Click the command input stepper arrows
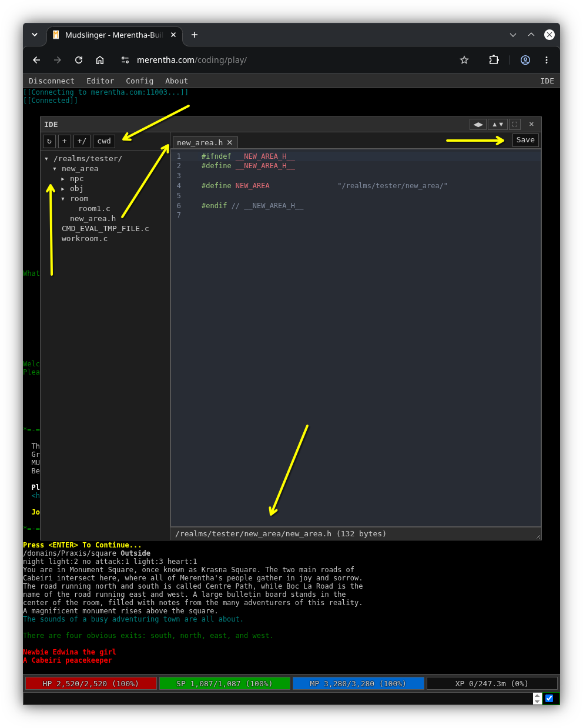 pyautogui.click(x=537, y=699)
